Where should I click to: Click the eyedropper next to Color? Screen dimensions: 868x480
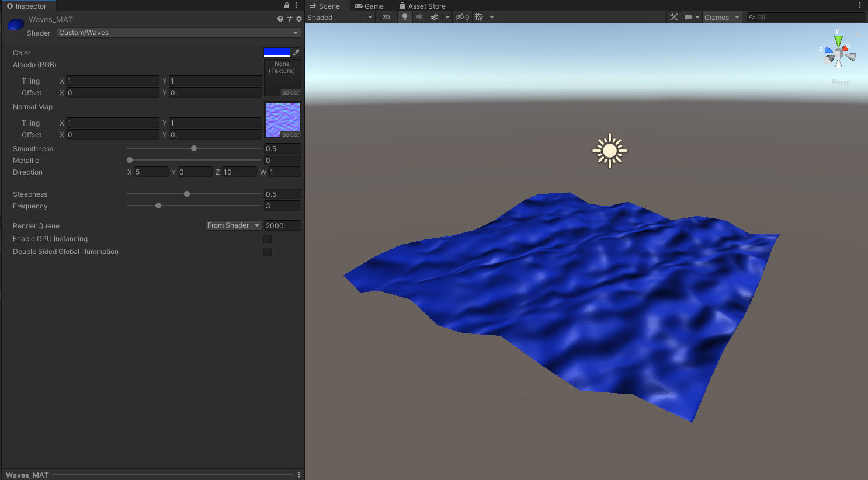(x=297, y=53)
